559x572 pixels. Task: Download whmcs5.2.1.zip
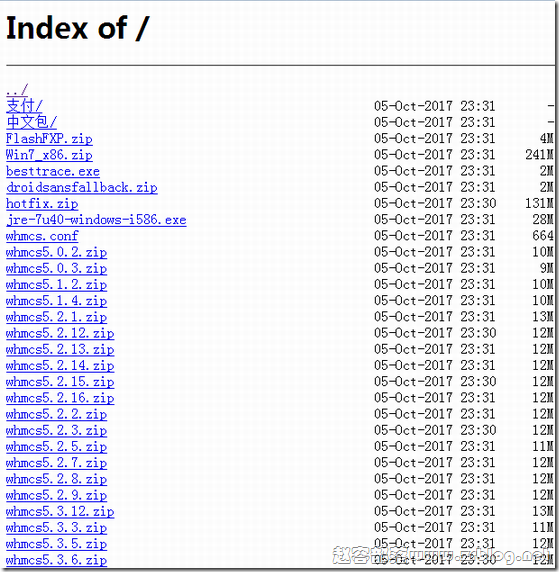[57, 317]
